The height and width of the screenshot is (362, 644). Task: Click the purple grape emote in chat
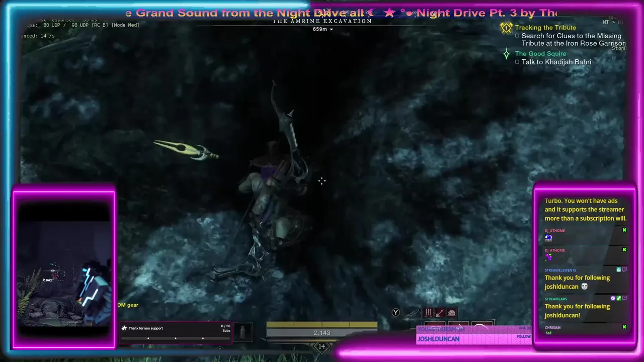click(x=548, y=257)
